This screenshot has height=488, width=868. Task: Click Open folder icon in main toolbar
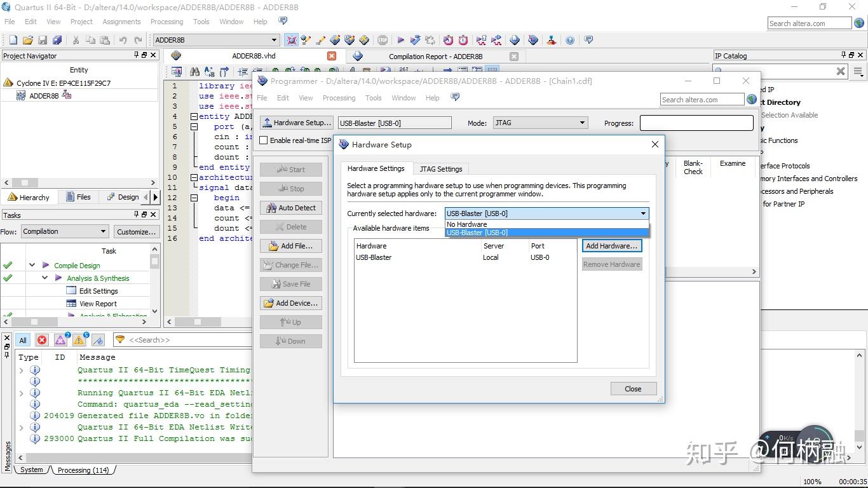pyautogui.click(x=27, y=40)
